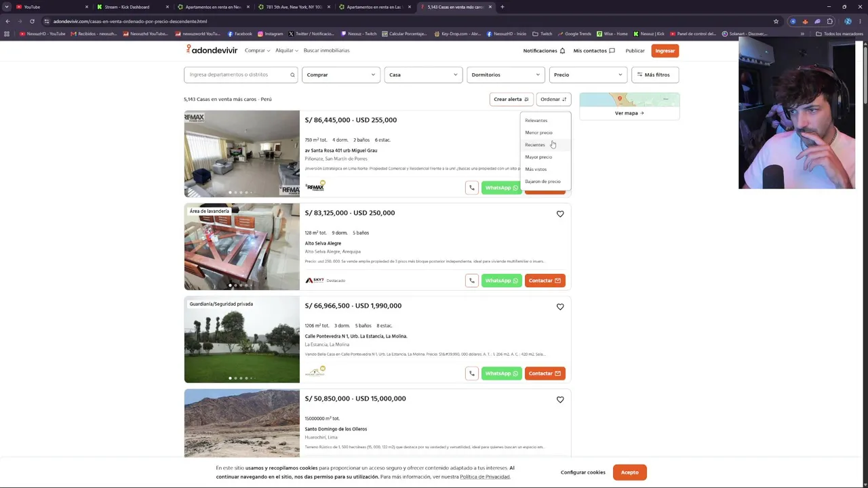Click the Ingresar button
This screenshot has width=868, height=488.
pyautogui.click(x=665, y=51)
